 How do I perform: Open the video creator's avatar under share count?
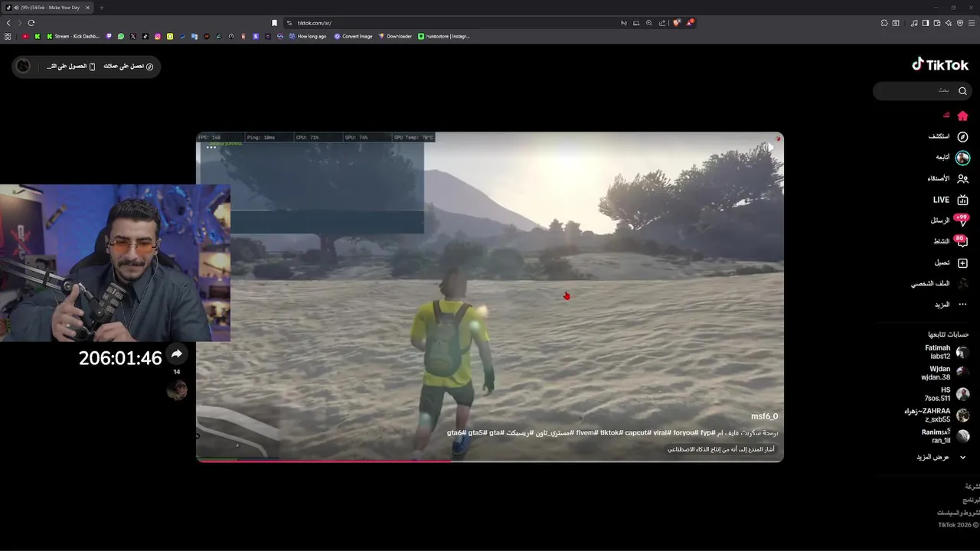[177, 390]
